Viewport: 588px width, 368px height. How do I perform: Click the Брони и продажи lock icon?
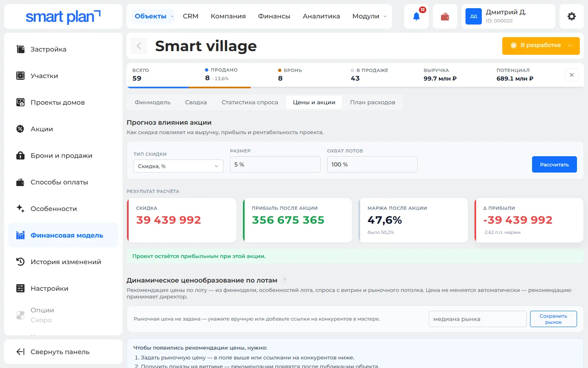click(x=20, y=155)
